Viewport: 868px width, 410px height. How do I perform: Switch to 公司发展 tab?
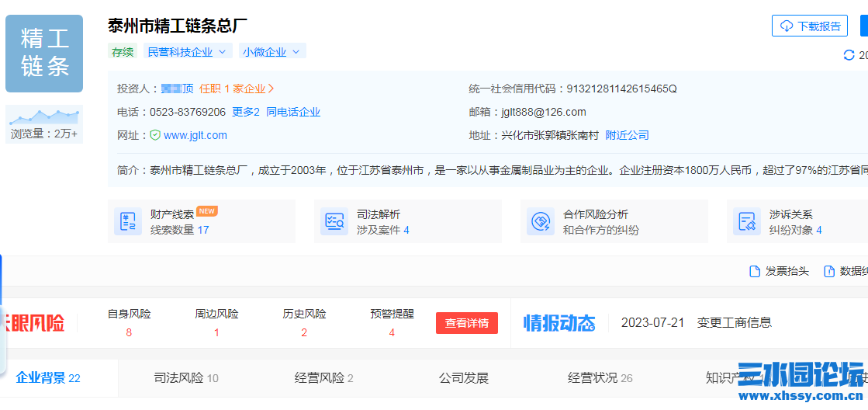click(x=464, y=378)
